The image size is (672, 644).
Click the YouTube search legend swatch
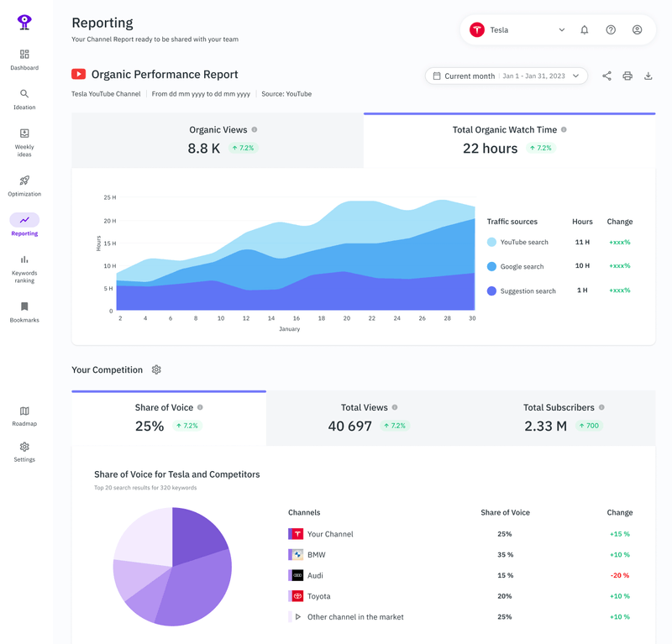point(491,242)
